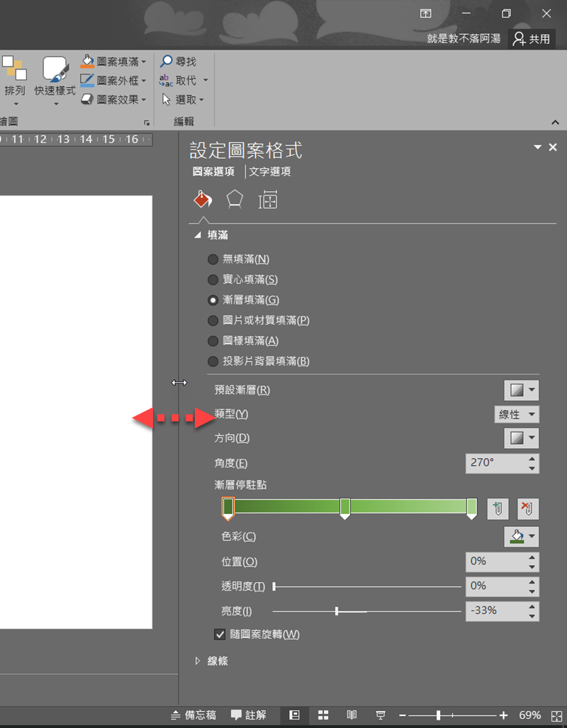The width and height of the screenshot is (567, 728).
Task: Click the 尋找 magnifier icon
Action: 166,62
